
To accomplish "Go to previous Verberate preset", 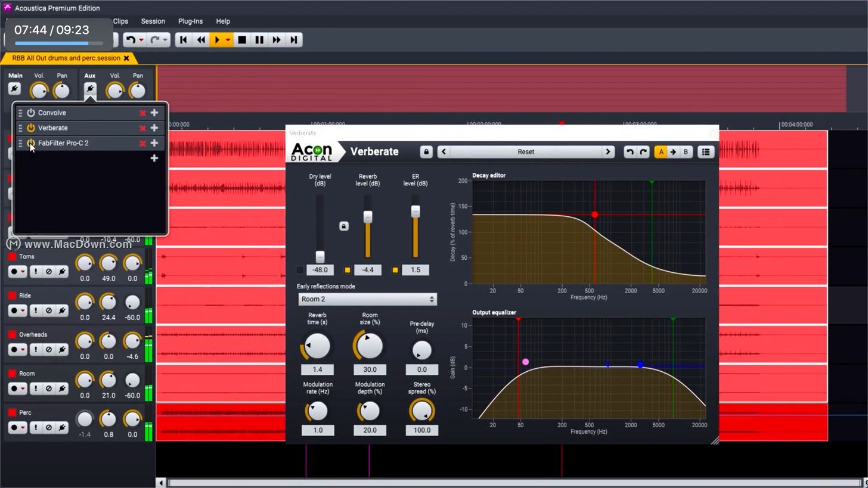I will 444,152.
